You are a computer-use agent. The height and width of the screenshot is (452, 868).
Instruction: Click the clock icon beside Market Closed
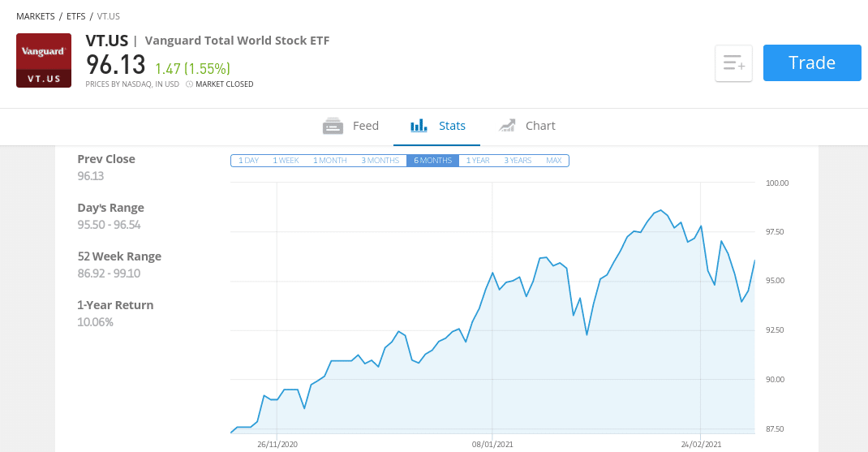pyautogui.click(x=189, y=84)
